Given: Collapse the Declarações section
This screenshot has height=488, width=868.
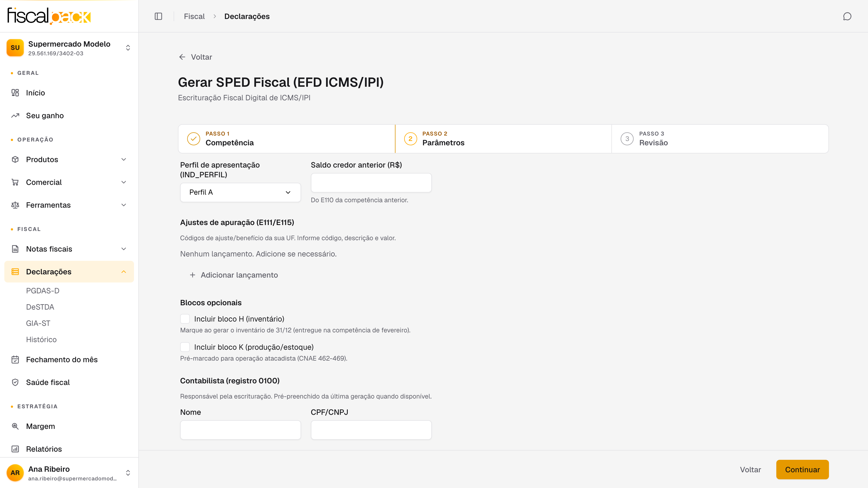Looking at the screenshot, I should point(69,271).
